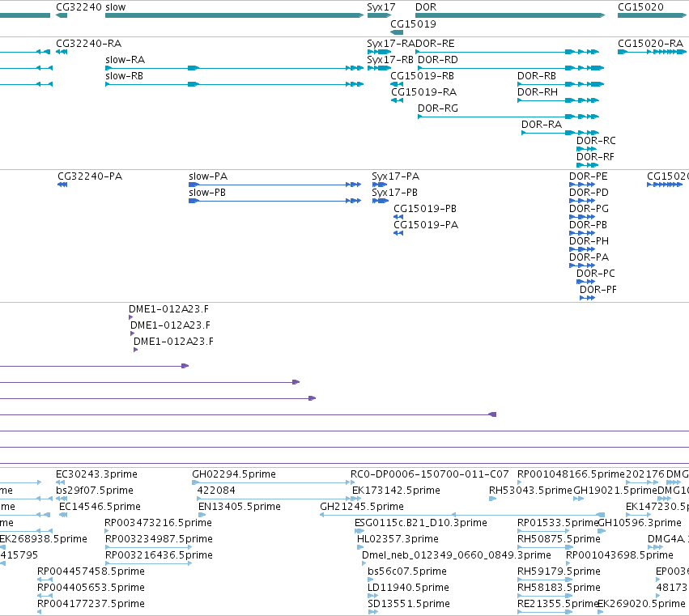Select the Dmel_neb_012349_0660_0849.3prime EST label
This screenshot has width=689, height=616.
coord(456,556)
